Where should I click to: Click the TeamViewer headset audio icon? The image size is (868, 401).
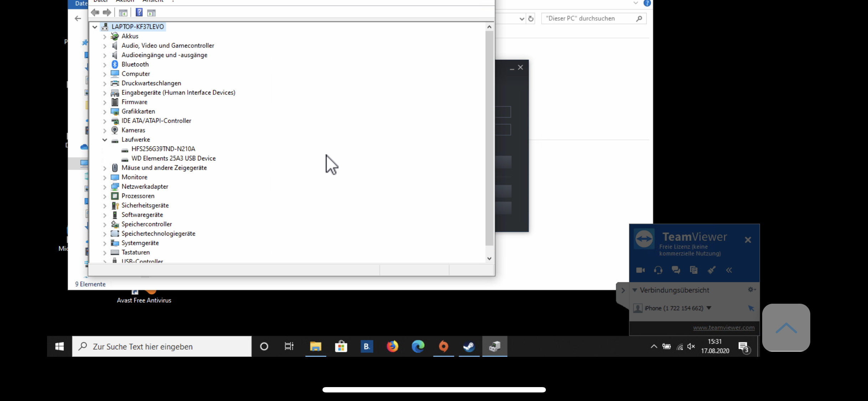[x=658, y=270]
